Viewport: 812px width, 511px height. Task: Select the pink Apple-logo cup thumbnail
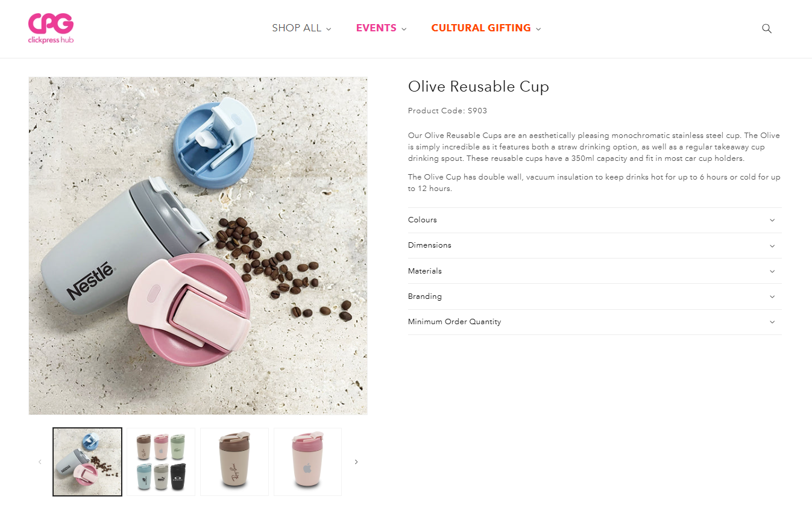point(307,462)
